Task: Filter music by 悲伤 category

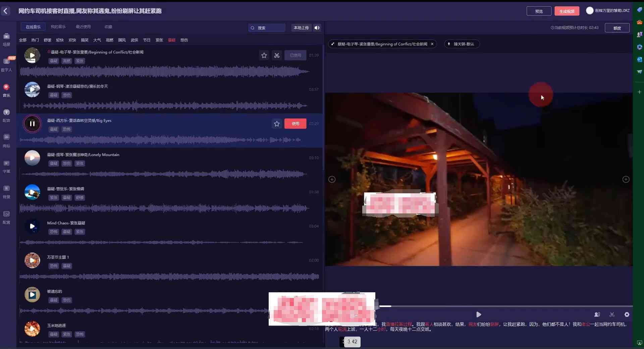Action: (x=184, y=40)
